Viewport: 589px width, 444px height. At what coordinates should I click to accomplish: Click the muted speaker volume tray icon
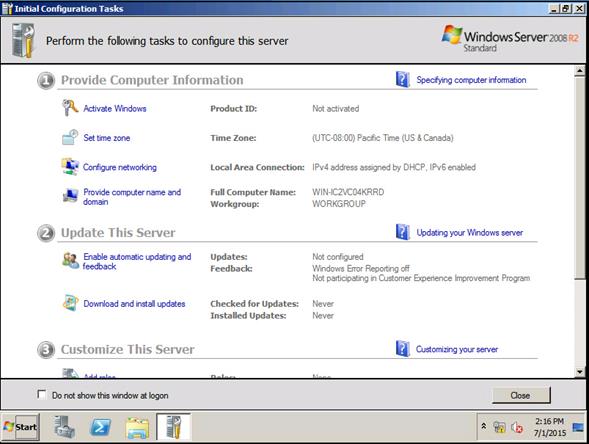pyautogui.click(x=517, y=427)
